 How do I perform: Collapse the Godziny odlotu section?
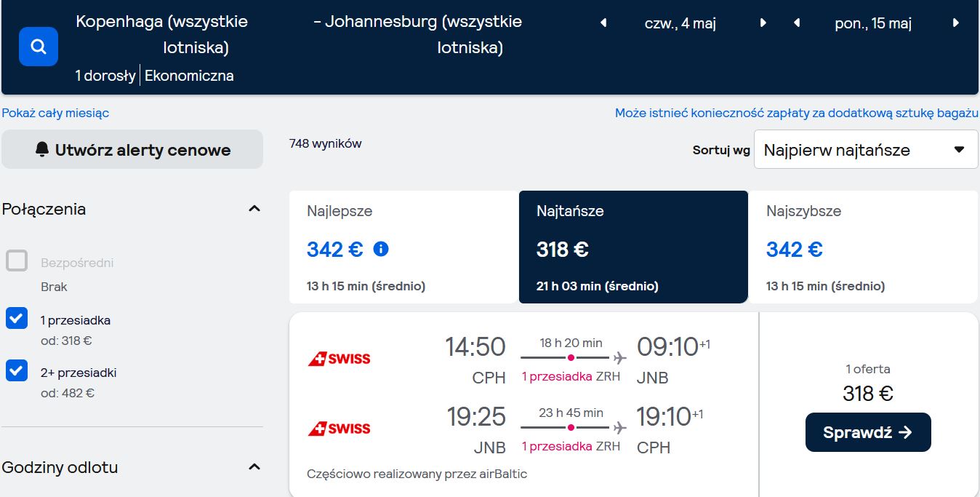(x=254, y=466)
